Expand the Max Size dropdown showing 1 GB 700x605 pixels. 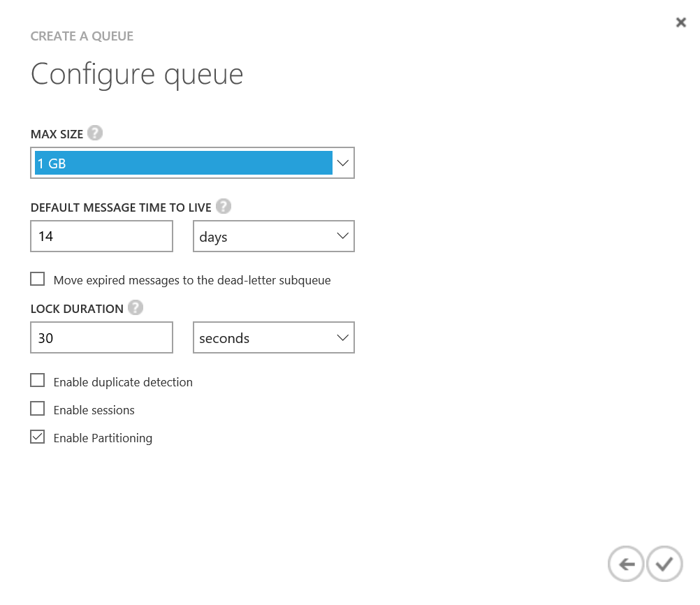click(193, 163)
